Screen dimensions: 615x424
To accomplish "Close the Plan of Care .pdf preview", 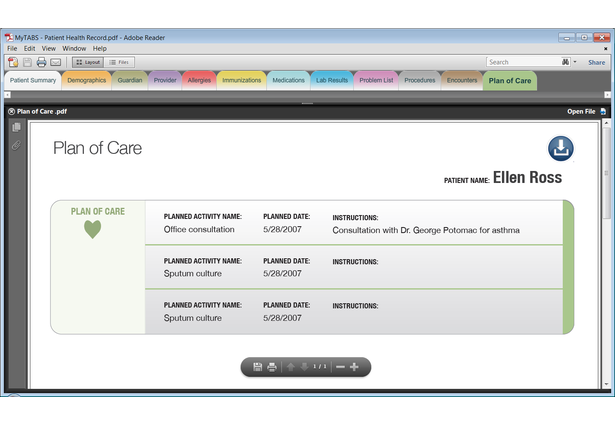I will click(11, 111).
